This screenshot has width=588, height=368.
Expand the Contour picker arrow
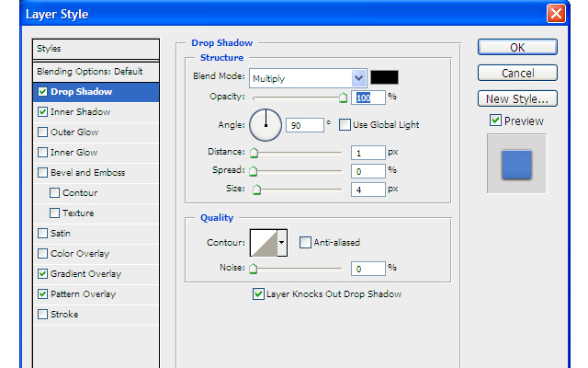281,242
